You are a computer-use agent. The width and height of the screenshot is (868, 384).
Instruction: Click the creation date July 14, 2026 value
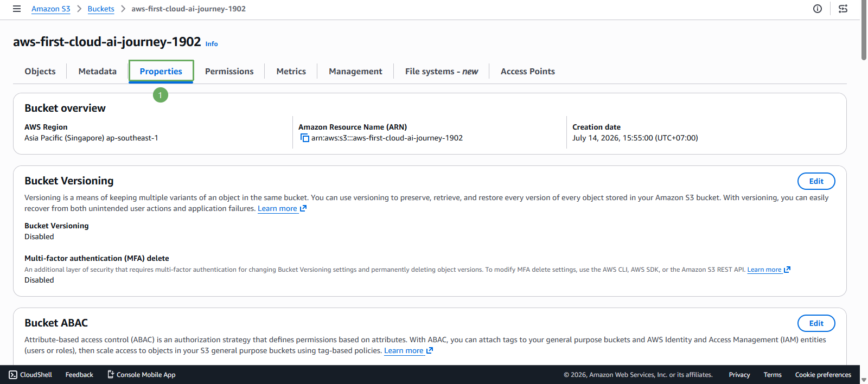click(635, 138)
